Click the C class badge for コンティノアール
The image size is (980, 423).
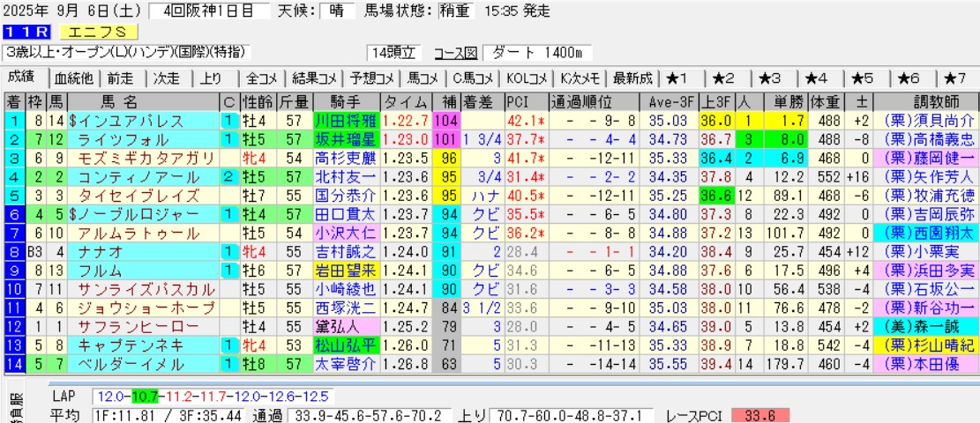point(228,177)
